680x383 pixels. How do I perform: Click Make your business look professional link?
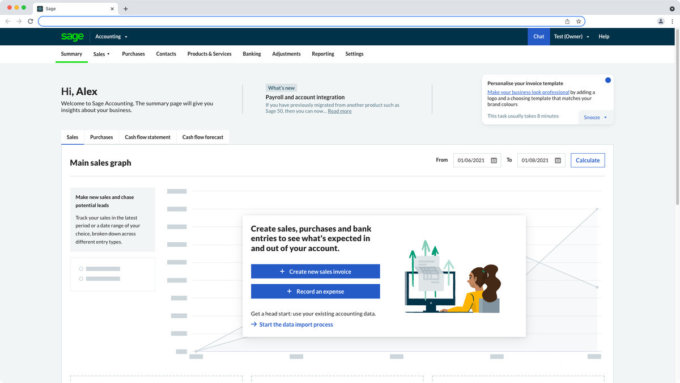tap(528, 92)
